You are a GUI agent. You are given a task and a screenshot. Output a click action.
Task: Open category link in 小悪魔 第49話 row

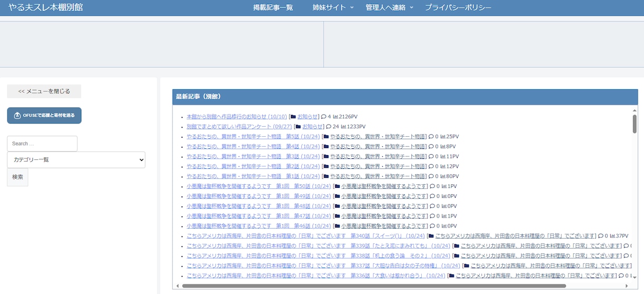(383, 196)
